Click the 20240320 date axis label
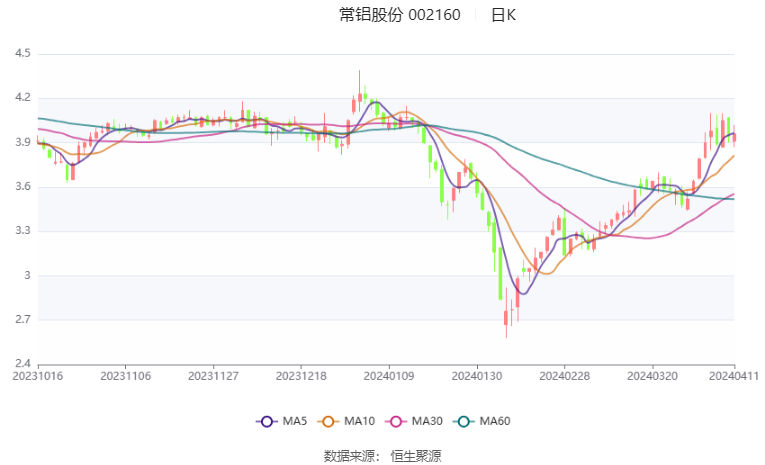This screenshot has width=765, height=465. 652,376
